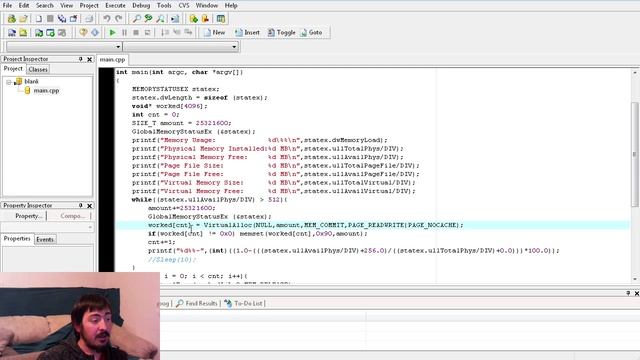640x360 pixels.
Task: Start debugging with the green play button
Action: tap(112, 33)
